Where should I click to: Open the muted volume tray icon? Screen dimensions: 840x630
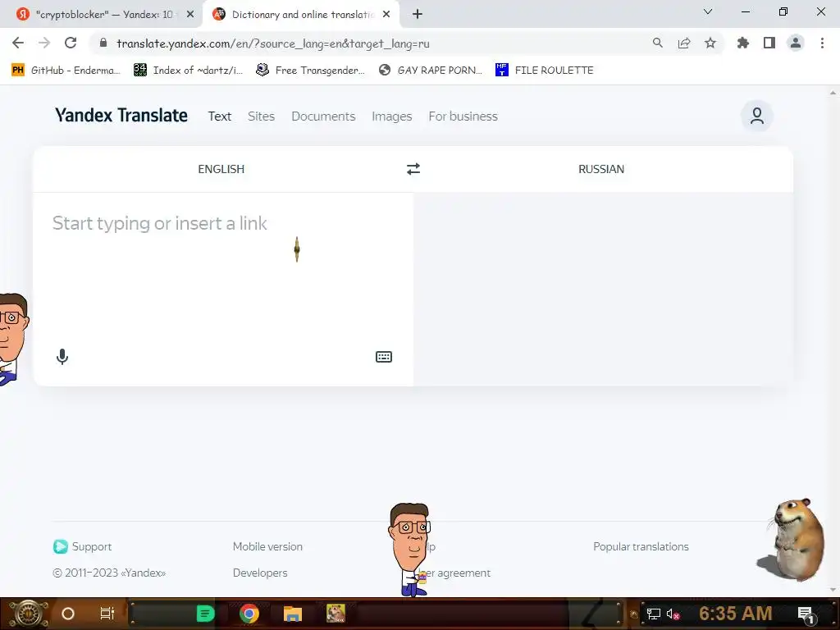point(673,614)
